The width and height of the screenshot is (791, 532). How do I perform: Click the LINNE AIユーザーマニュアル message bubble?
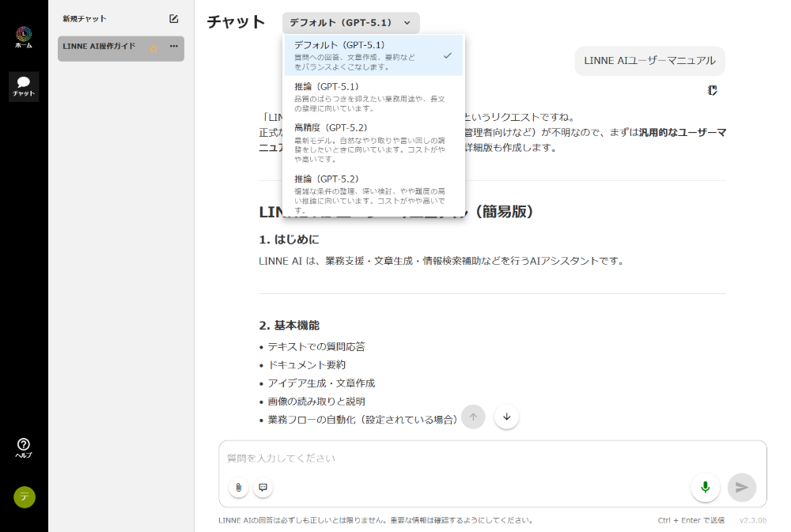649,61
